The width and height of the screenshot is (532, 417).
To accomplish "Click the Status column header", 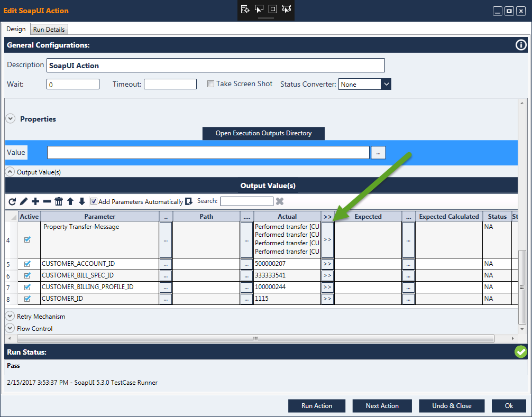I will click(497, 217).
